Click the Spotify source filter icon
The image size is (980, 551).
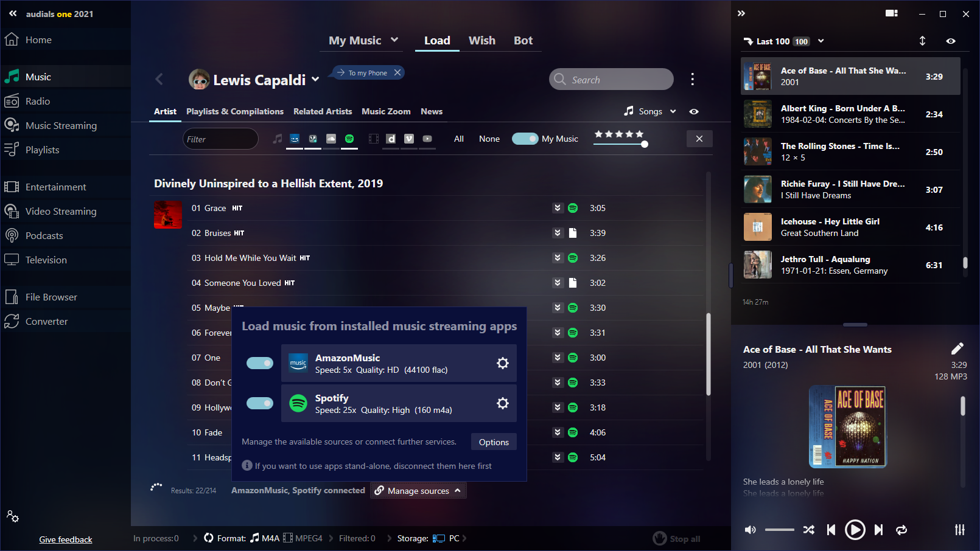pyautogui.click(x=349, y=139)
